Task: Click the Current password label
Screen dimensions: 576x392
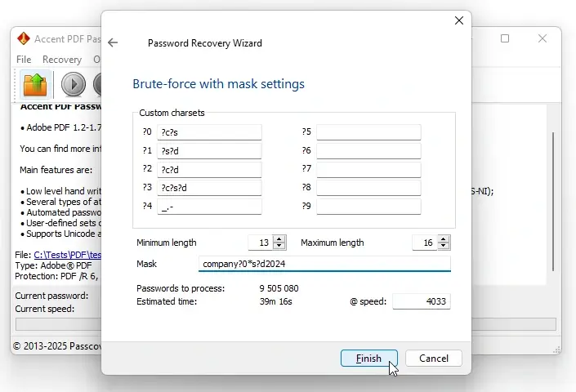Action: [x=51, y=296]
